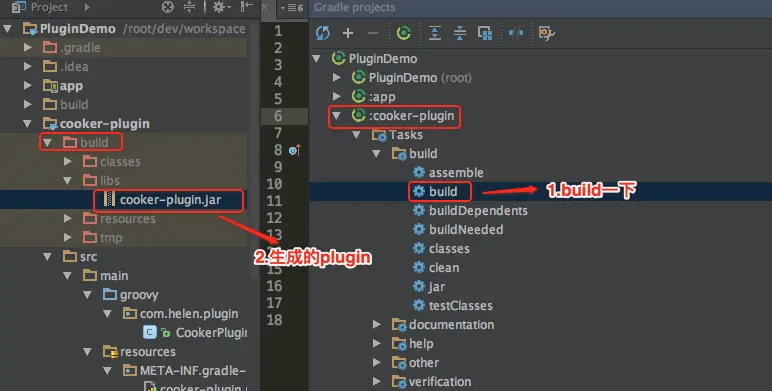
Task: Collapse the Tasks node in Gradle panel
Action: click(356, 134)
